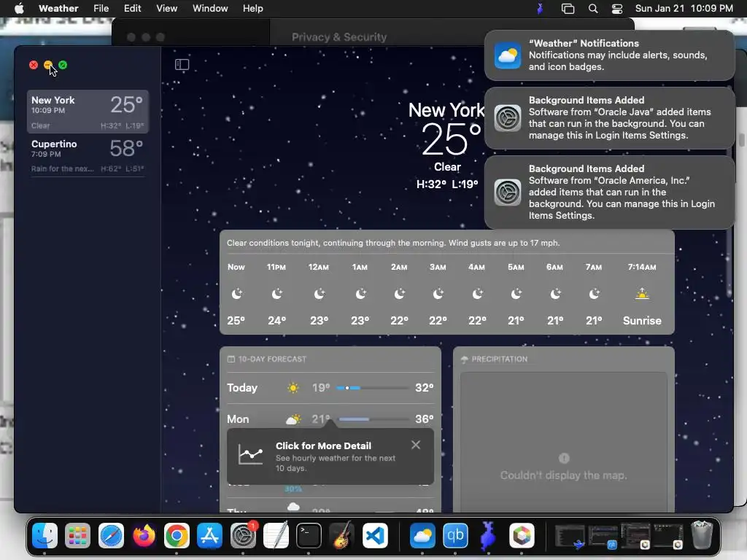The image size is (747, 560).
Task: Click Today's sunny icon in forecast
Action: (x=293, y=388)
